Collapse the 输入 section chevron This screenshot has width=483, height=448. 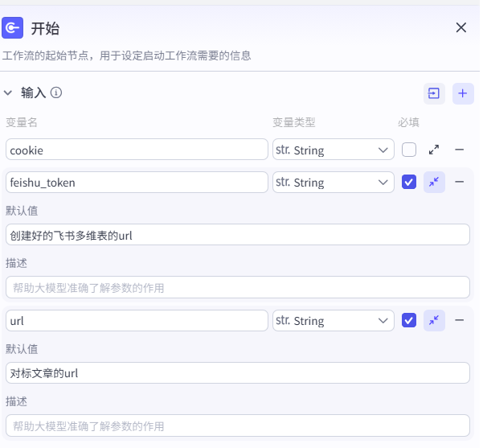click(x=8, y=92)
